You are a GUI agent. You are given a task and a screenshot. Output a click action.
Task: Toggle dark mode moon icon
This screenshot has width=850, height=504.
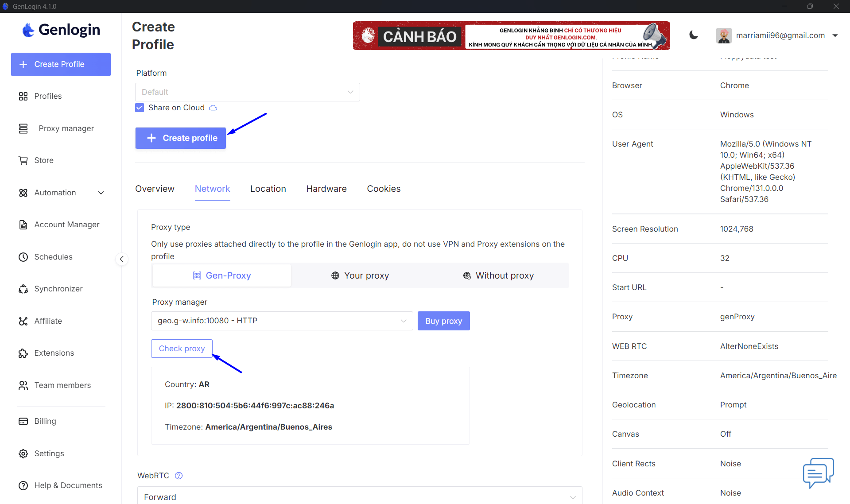(694, 35)
